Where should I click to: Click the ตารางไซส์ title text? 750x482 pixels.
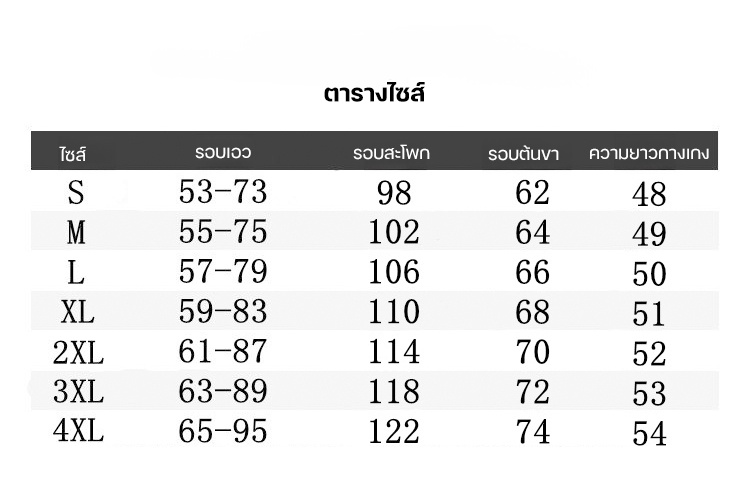click(x=375, y=95)
